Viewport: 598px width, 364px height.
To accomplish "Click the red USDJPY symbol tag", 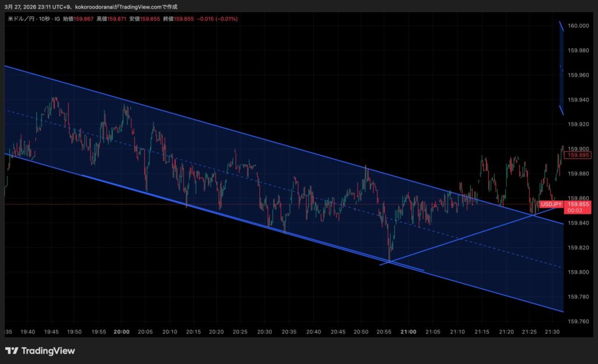I will pyautogui.click(x=551, y=204).
